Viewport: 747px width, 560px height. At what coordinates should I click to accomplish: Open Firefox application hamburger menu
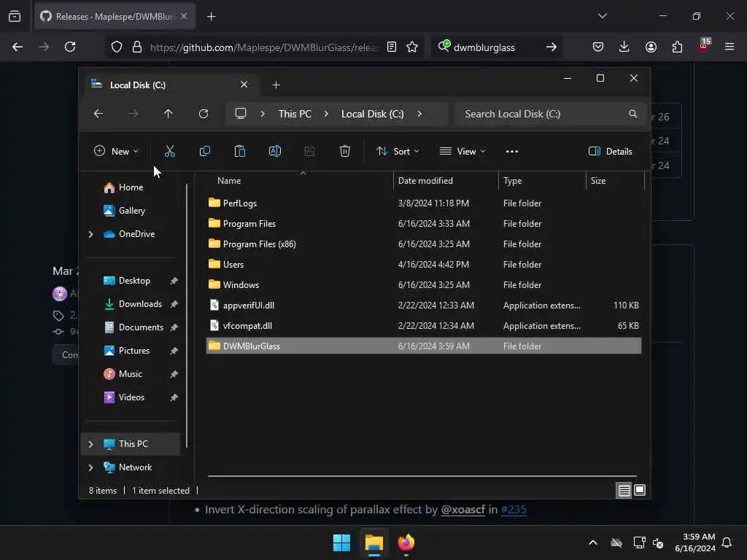pyautogui.click(x=729, y=47)
